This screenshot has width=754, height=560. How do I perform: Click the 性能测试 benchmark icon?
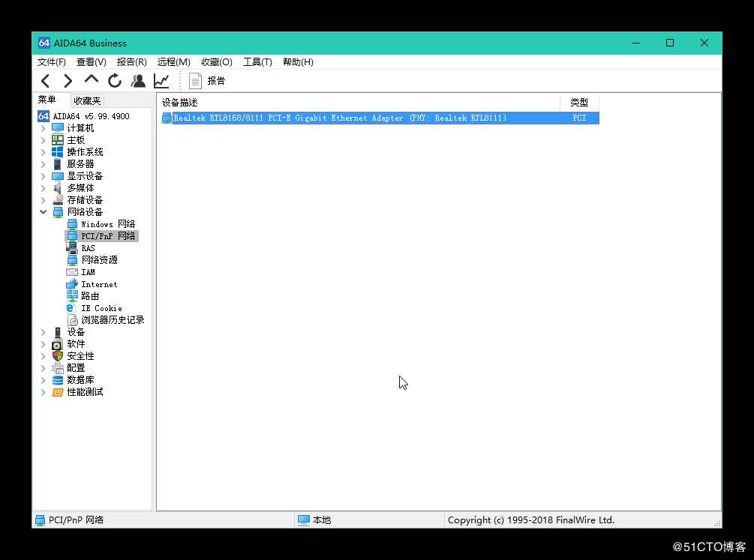pos(58,392)
